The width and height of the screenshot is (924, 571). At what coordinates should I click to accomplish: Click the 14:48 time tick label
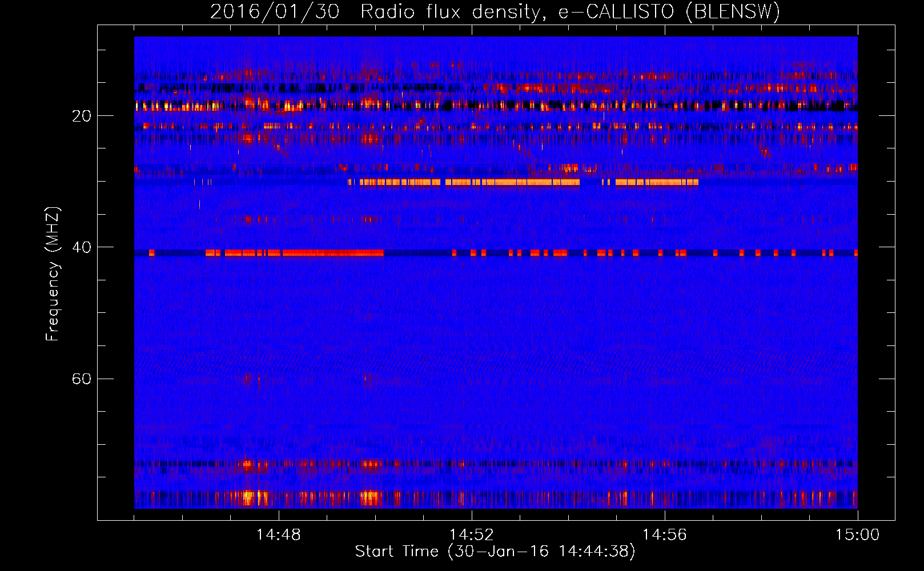point(279,535)
